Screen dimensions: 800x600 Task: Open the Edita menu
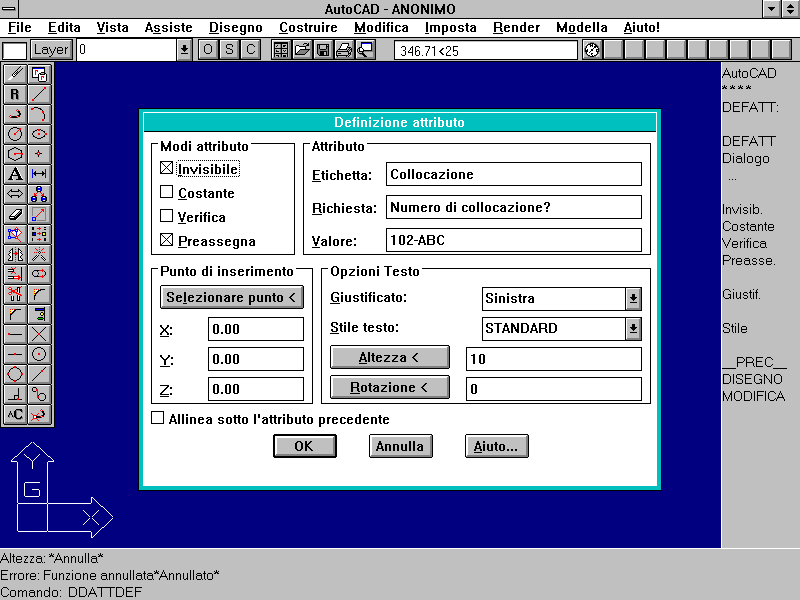tap(64, 28)
